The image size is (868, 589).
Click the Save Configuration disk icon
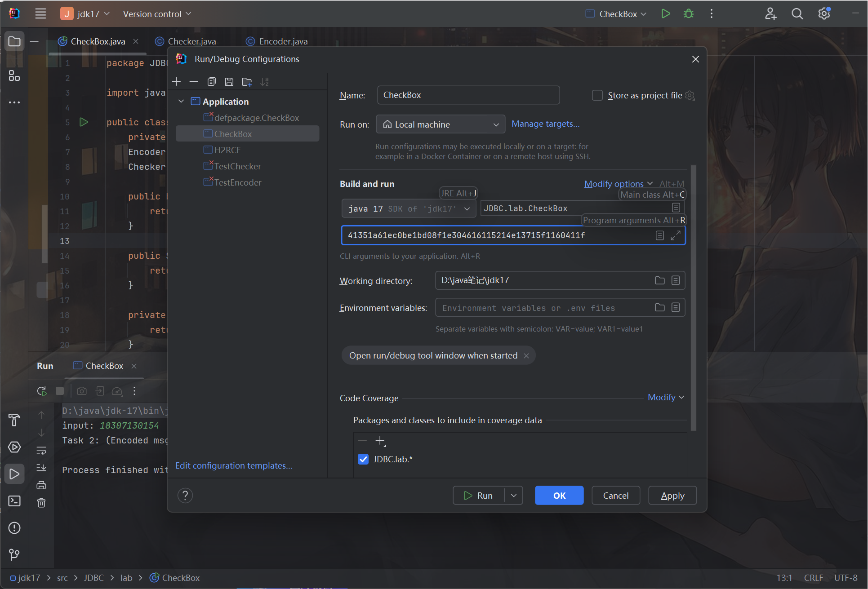click(x=229, y=82)
